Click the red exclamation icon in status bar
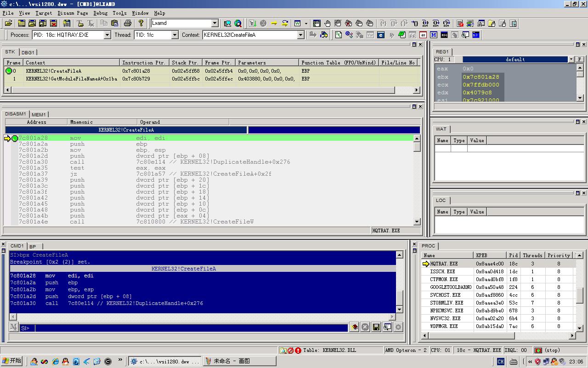 (x=298, y=351)
